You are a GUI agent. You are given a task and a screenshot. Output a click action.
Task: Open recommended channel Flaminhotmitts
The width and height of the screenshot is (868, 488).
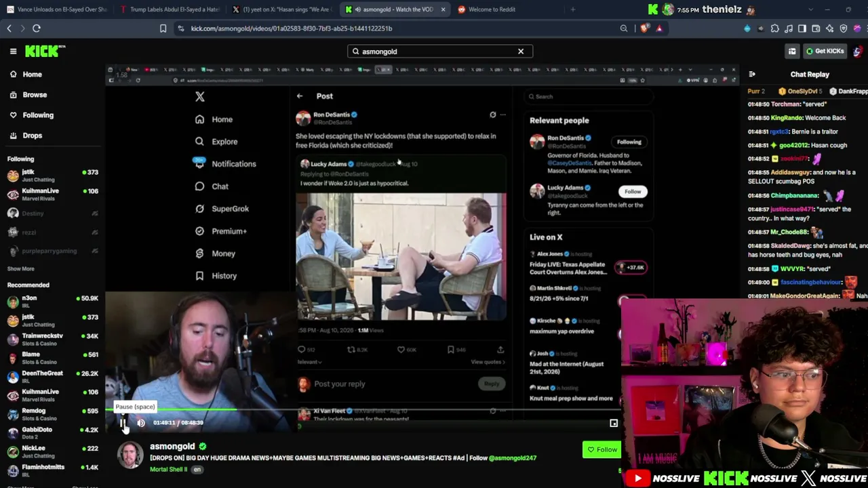[x=52, y=470]
